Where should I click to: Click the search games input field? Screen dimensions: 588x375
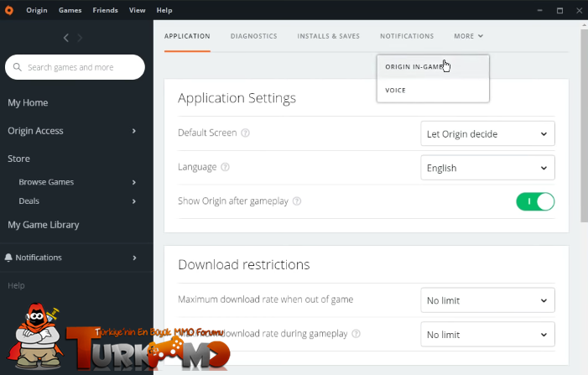coord(75,67)
